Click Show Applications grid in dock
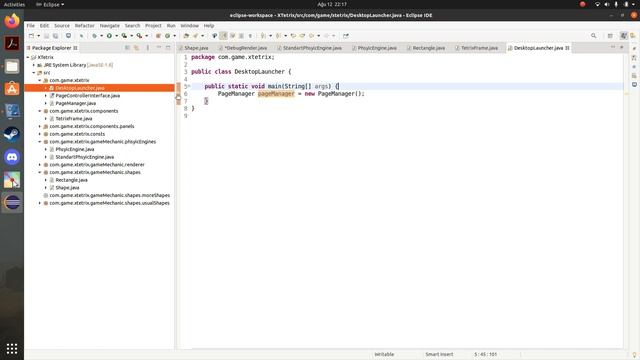 tap(12, 349)
